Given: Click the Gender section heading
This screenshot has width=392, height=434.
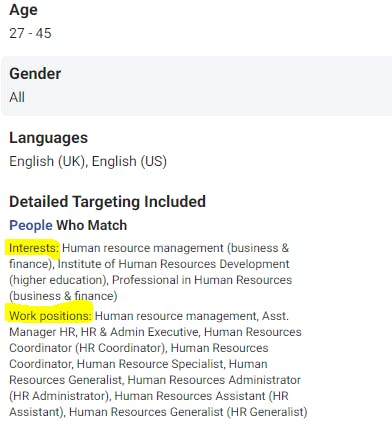Looking at the screenshot, I should [35, 74].
